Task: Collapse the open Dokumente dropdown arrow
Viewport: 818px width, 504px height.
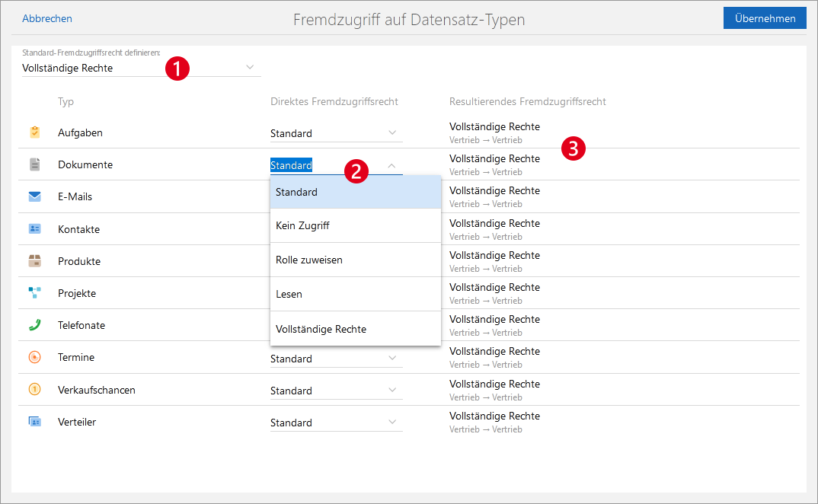Action: [x=391, y=165]
